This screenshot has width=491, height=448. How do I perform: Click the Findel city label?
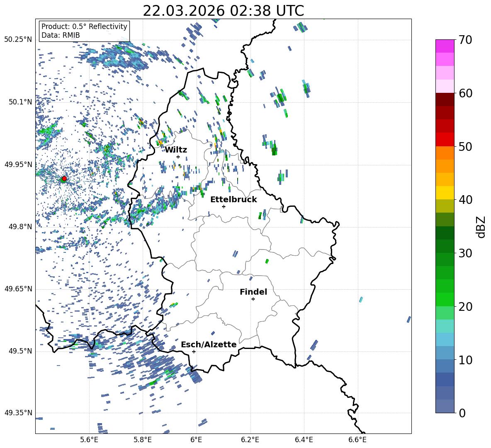(253, 292)
